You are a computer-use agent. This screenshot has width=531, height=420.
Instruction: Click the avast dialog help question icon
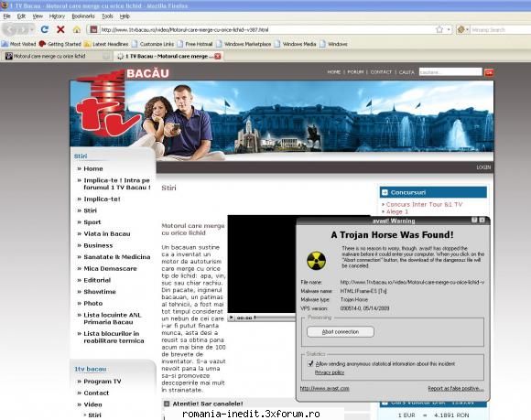tap(474, 221)
